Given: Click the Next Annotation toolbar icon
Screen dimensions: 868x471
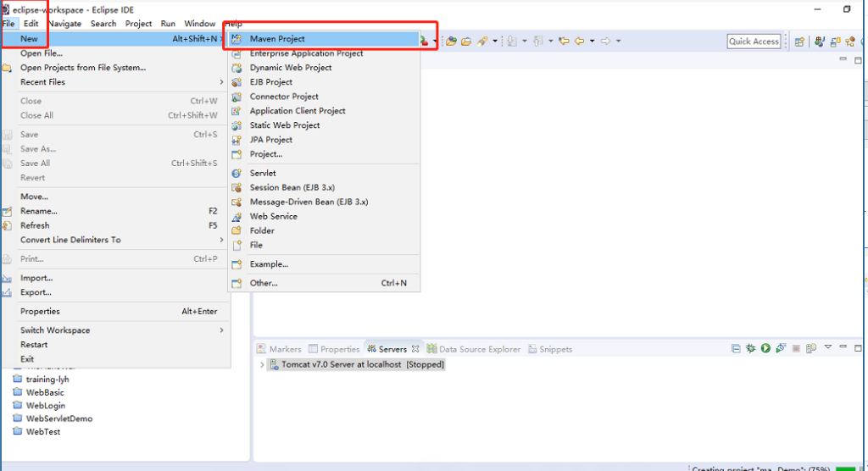Looking at the screenshot, I should coord(512,41).
